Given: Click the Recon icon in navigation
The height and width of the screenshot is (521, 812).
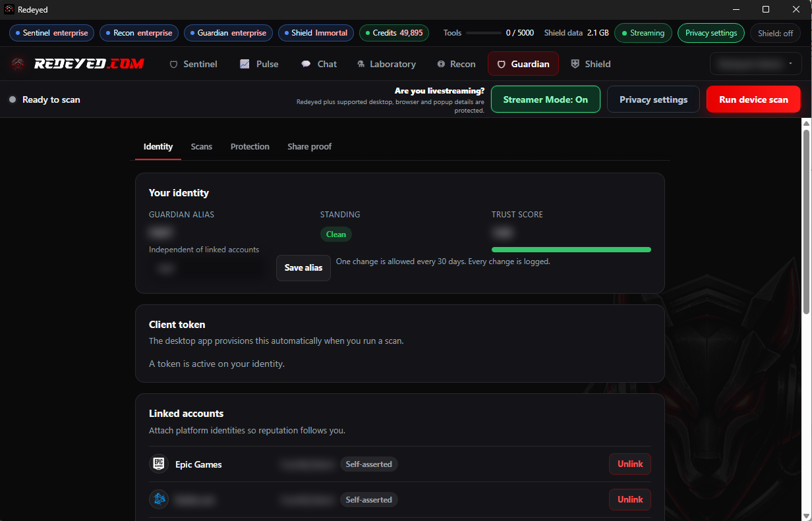Looking at the screenshot, I should click(441, 64).
